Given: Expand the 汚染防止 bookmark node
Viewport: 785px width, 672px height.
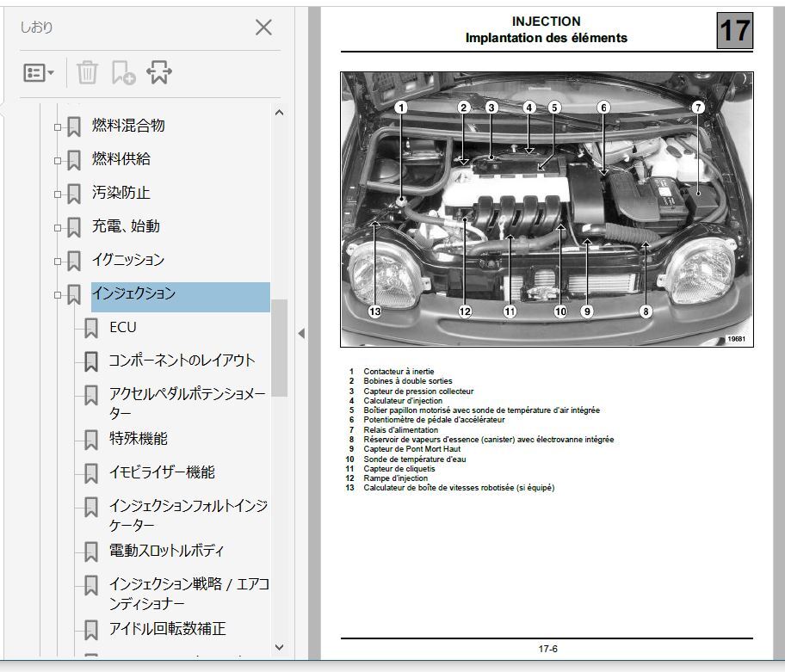Looking at the screenshot, I should click(x=58, y=194).
